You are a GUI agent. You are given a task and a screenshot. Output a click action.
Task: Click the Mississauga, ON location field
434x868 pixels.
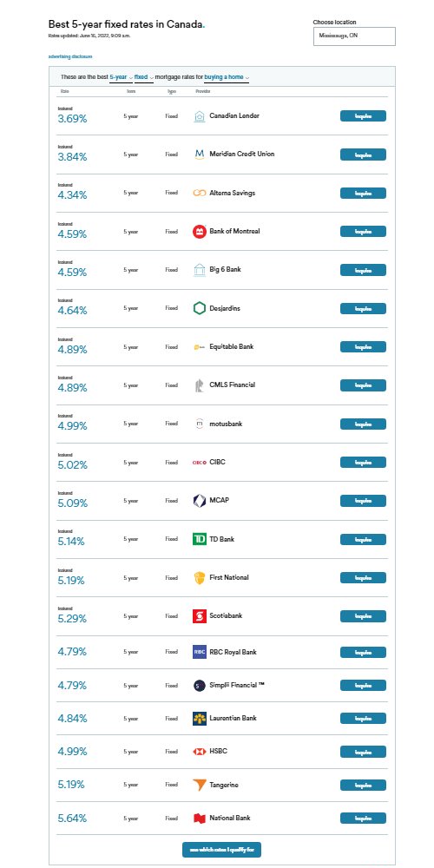(x=354, y=36)
